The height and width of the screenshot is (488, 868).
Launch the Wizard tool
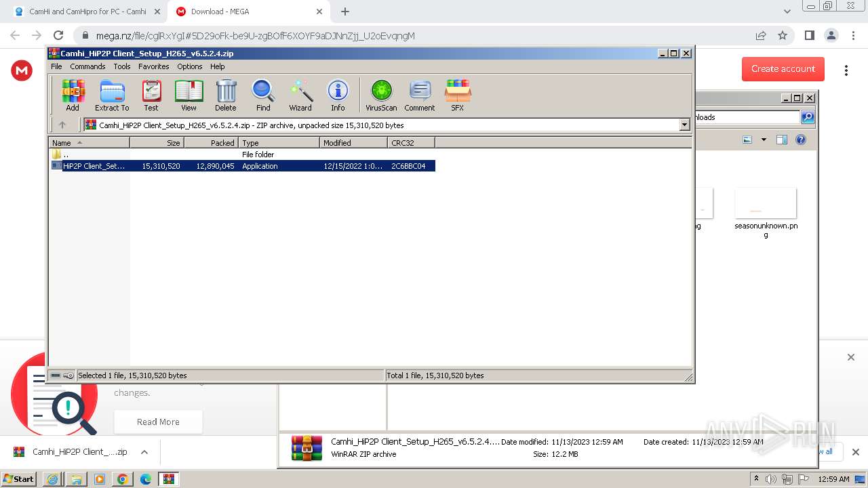coord(300,95)
